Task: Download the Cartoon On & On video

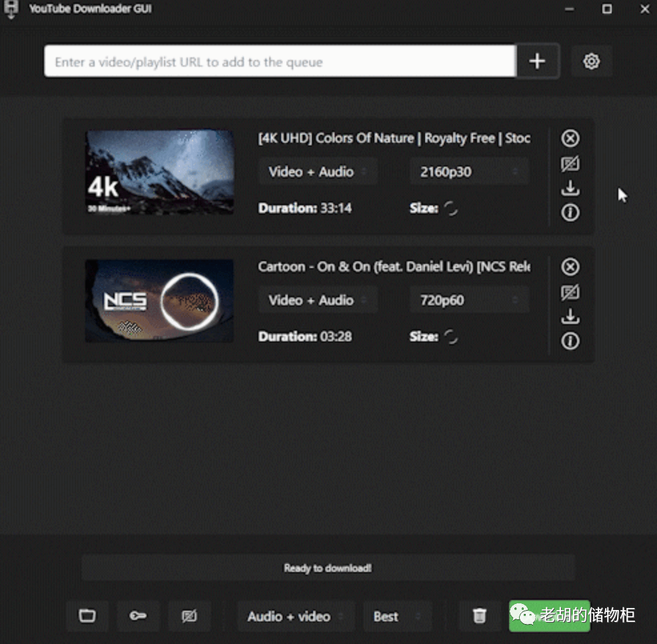Action: pos(570,317)
